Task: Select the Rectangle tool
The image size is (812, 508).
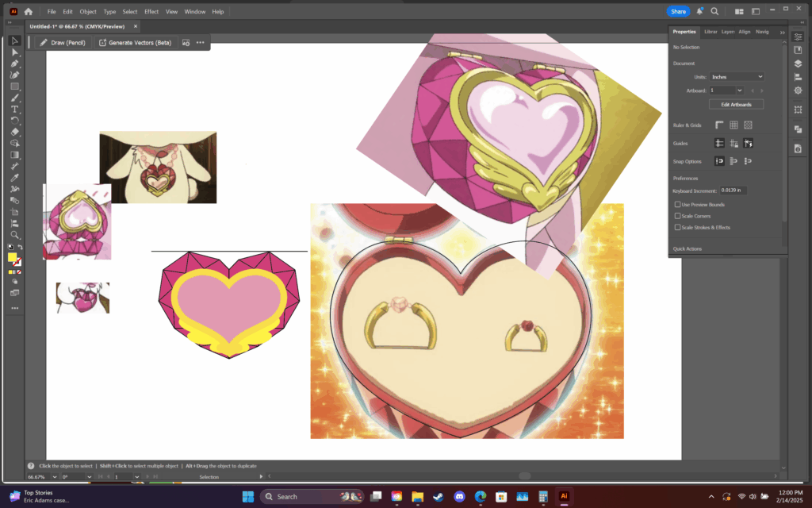Action: pos(14,86)
